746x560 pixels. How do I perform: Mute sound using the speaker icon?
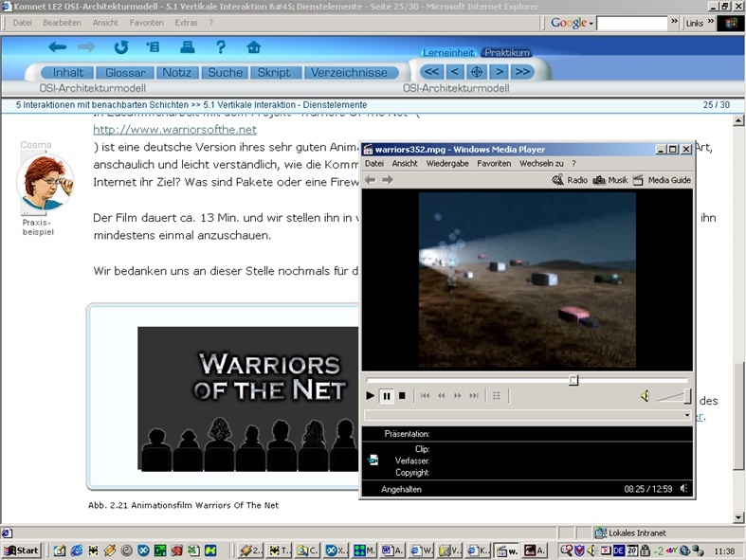645,396
